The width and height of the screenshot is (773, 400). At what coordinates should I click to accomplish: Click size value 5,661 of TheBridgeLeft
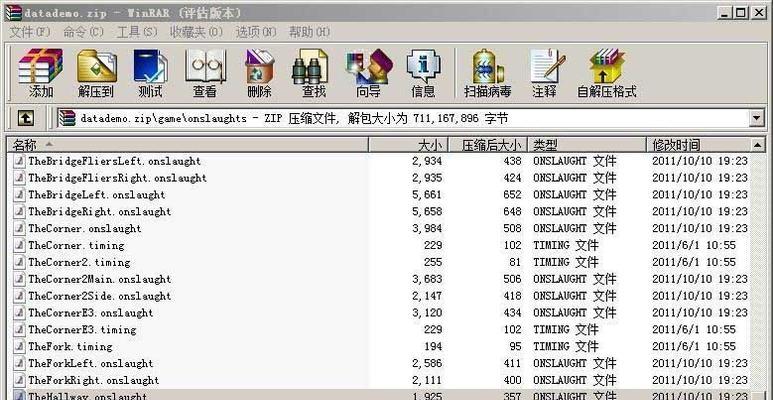pyautogui.click(x=427, y=195)
